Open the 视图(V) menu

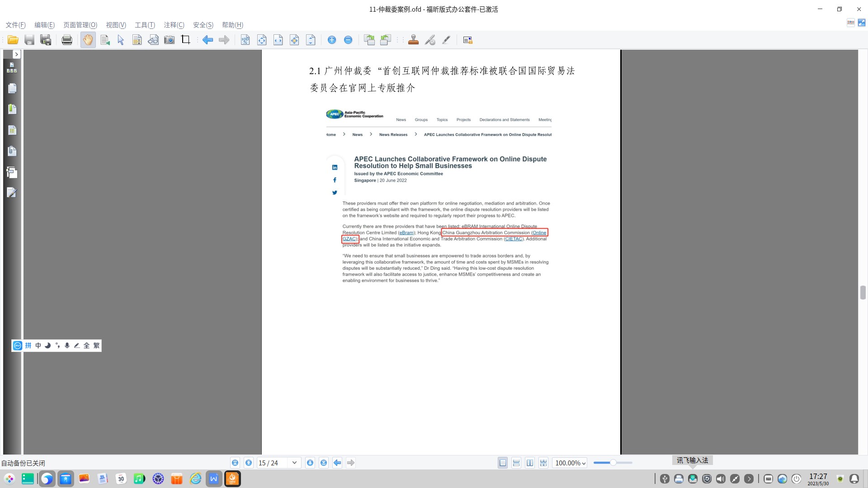click(x=116, y=25)
